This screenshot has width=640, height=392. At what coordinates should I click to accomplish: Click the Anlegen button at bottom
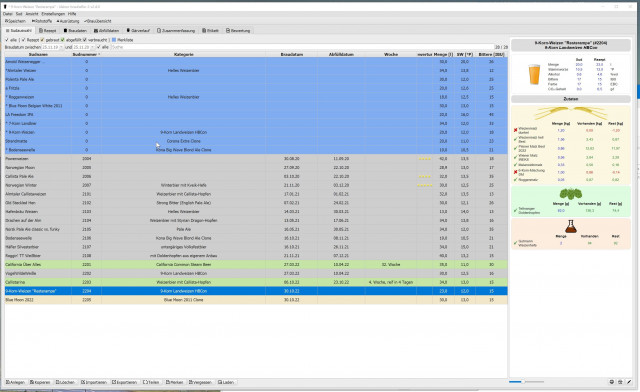(16, 382)
